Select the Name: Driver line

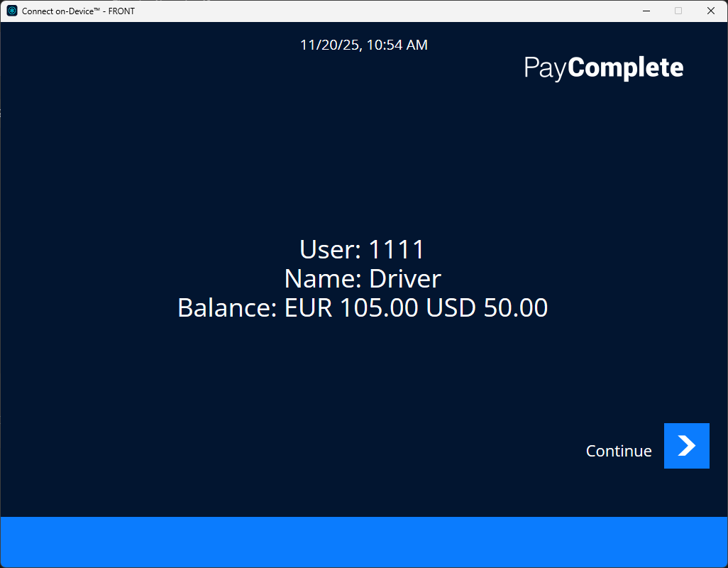point(362,278)
